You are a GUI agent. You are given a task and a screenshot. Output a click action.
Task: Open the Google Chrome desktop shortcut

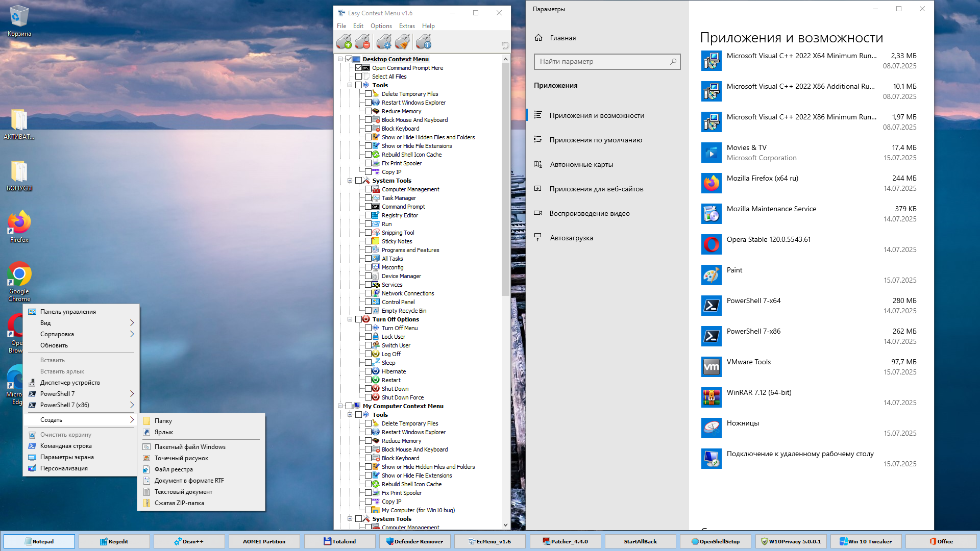pos(19,281)
